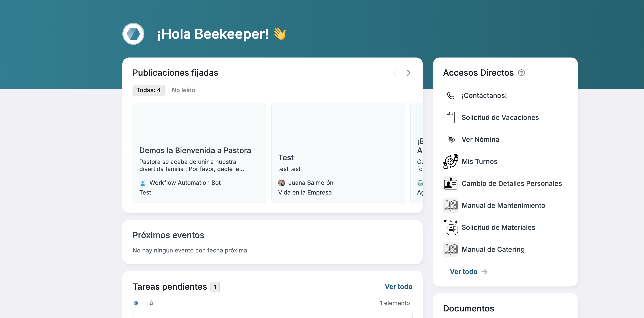Screen dimensions: 644x318
Task: Click the supplies cart icon for Solicitud de Materiales
Action: 451,227
